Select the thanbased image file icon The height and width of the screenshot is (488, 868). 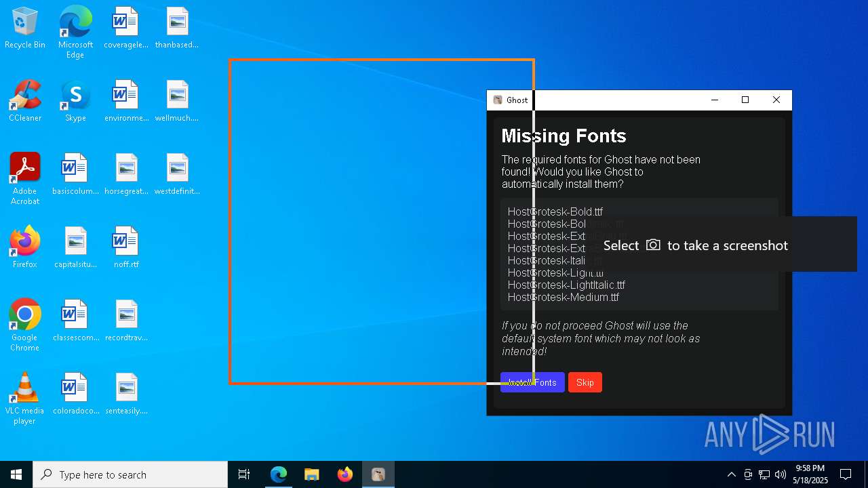click(x=177, y=28)
